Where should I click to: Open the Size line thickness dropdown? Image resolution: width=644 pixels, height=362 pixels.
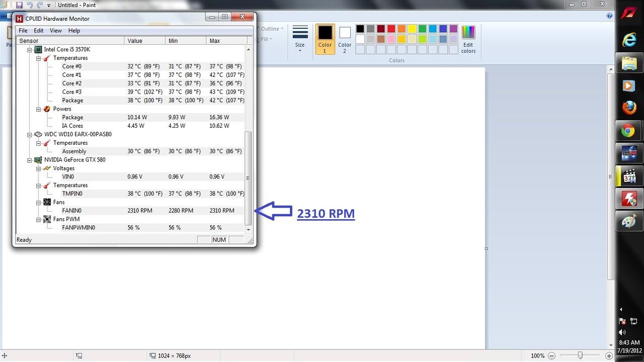(x=300, y=39)
